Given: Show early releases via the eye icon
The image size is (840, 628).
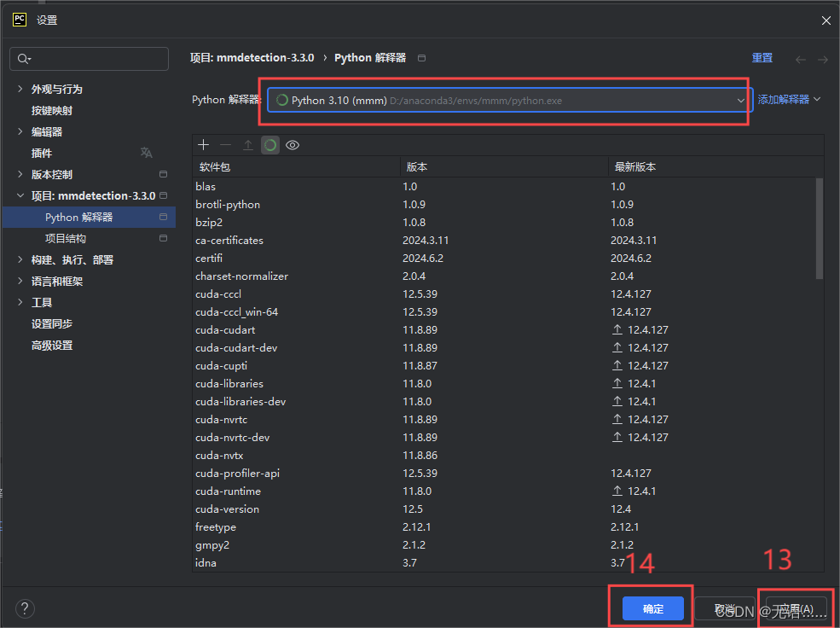Looking at the screenshot, I should click(x=293, y=145).
